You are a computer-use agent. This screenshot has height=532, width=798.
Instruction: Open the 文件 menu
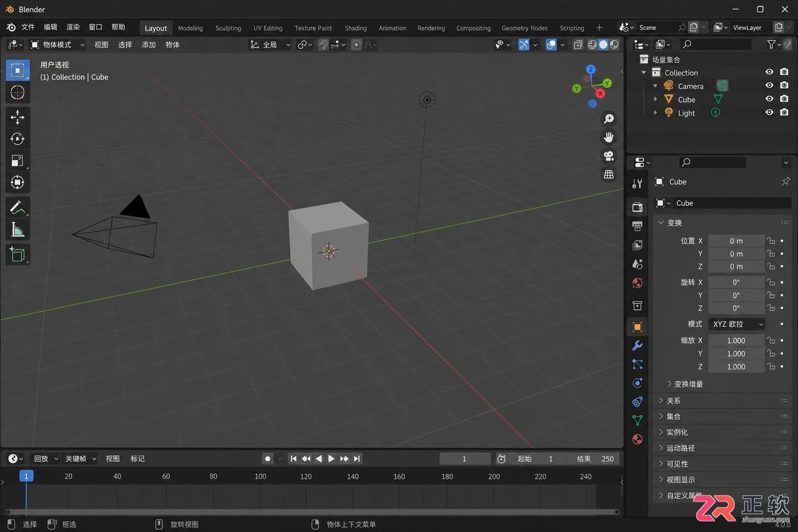tap(28, 27)
